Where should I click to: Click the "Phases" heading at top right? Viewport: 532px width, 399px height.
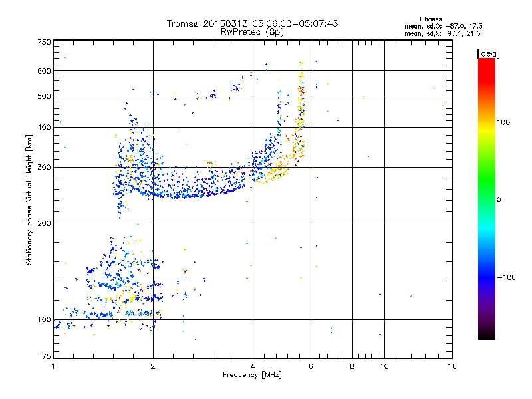pyautogui.click(x=430, y=19)
